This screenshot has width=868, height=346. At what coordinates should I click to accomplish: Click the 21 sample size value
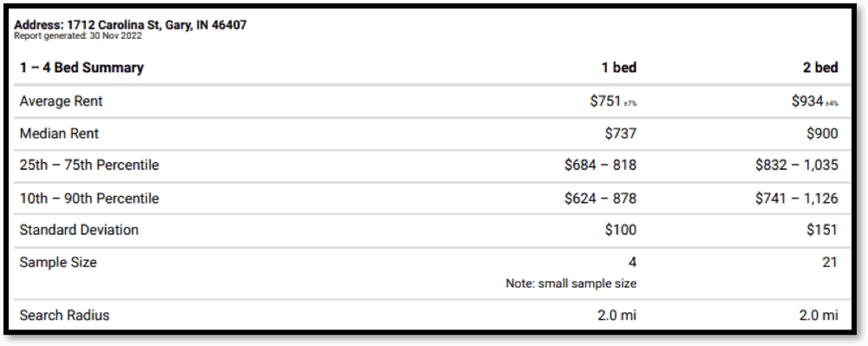tap(829, 262)
